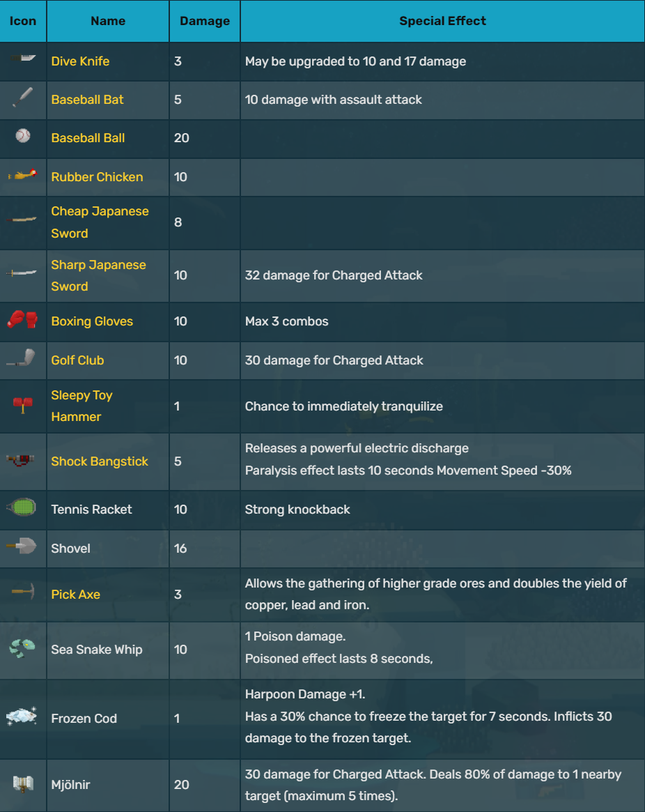Image resolution: width=645 pixels, height=812 pixels.
Task: Click the Name column header
Action: pyautogui.click(x=108, y=21)
